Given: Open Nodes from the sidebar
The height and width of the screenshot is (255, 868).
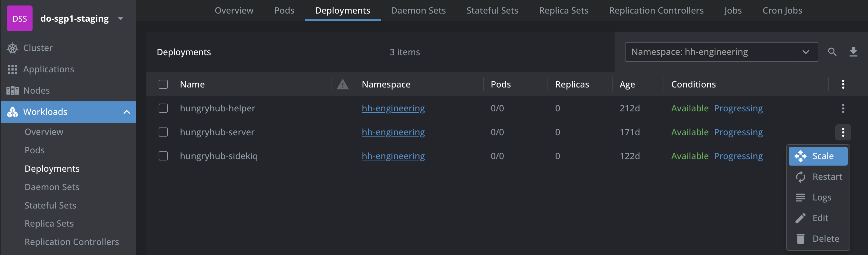Looking at the screenshot, I should pos(36,90).
